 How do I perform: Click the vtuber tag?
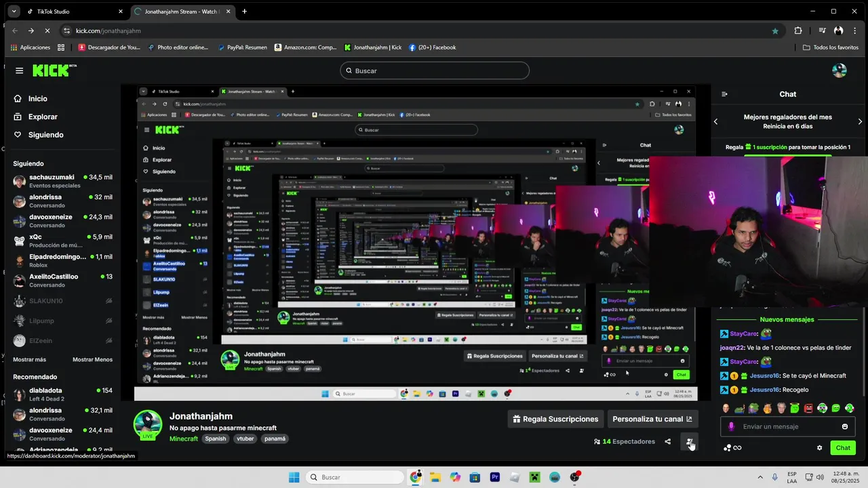245,439
